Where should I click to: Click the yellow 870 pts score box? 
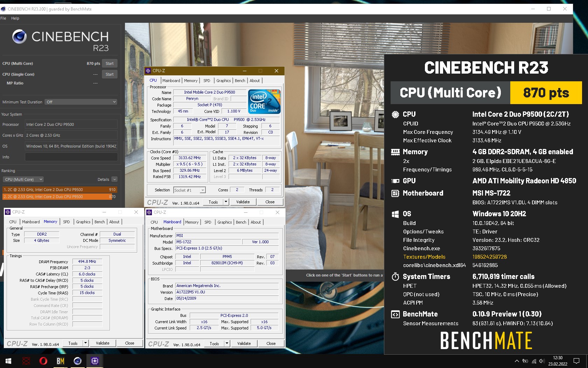(x=546, y=93)
